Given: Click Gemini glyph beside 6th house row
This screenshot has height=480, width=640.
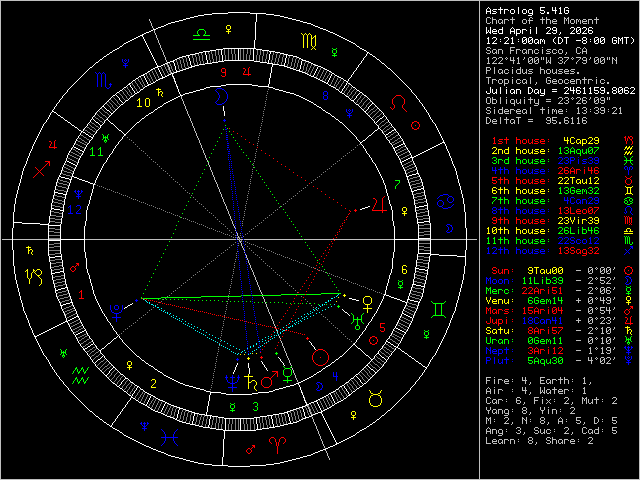Looking at the screenshot, I should click(629, 191).
